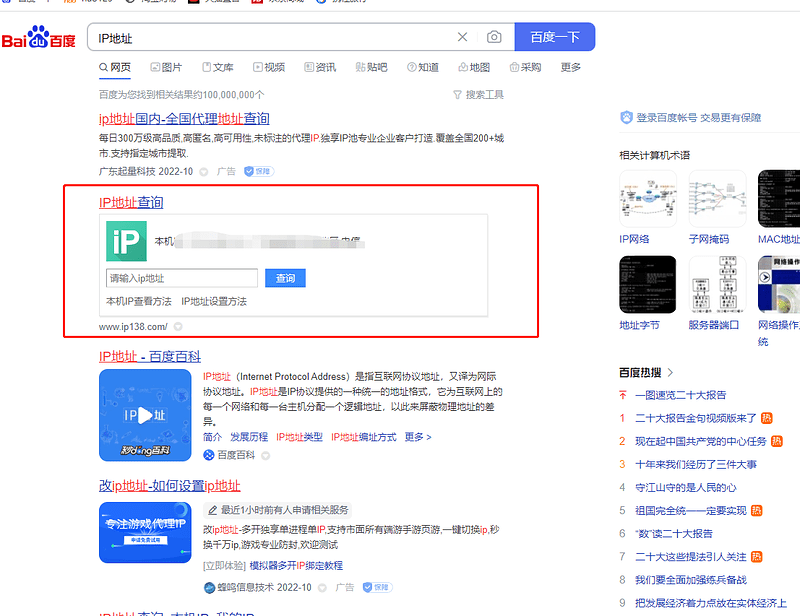Open hot search 十年来我们经历了三件大事
Image resolution: width=800 pixels, height=616 pixels.
[696, 465]
